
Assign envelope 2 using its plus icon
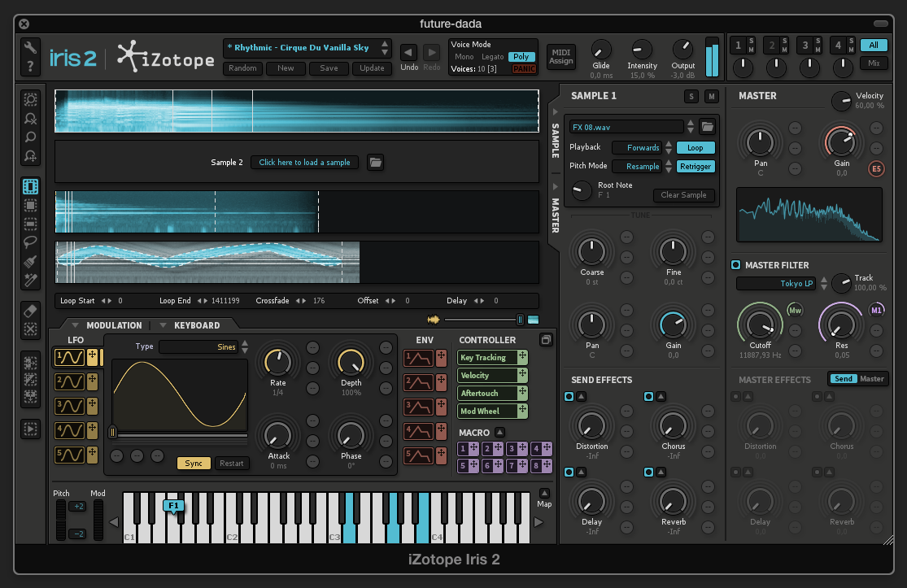(x=441, y=383)
